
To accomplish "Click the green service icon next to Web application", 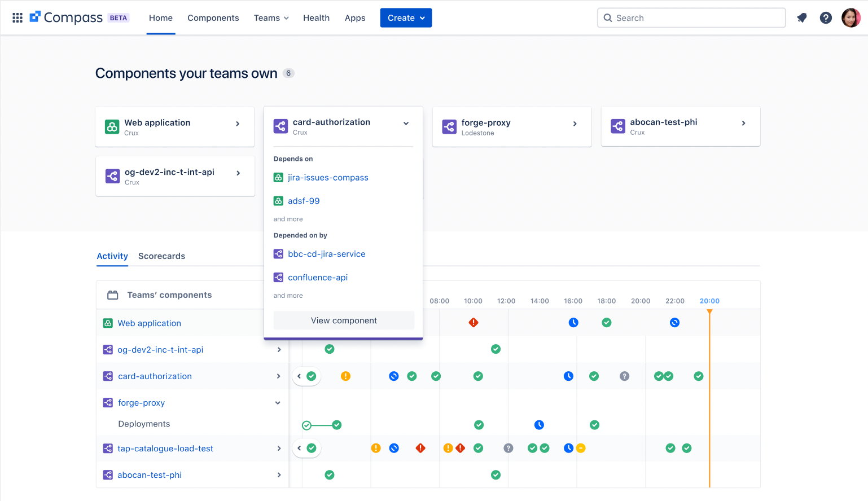I will 108,323.
